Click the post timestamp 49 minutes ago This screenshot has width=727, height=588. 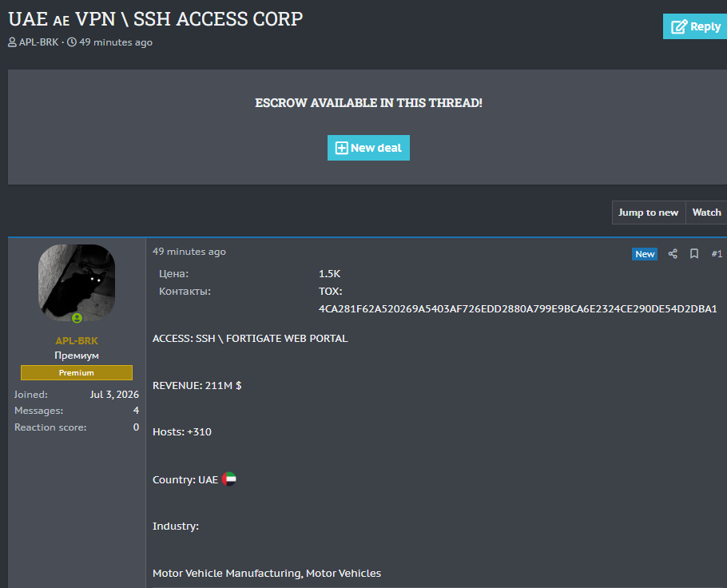pos(189,252)
